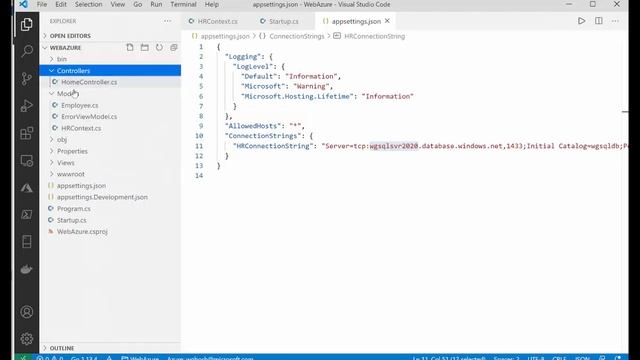Open Employee.cs in the file tree
640x360 pixels.
click(80, 105)
